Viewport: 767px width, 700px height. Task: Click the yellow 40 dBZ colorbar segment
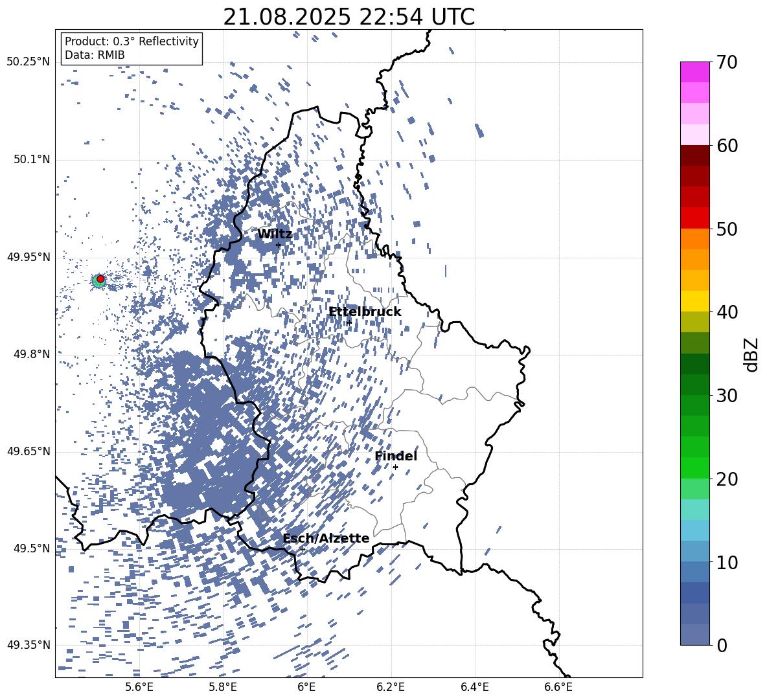coord(694,301)
